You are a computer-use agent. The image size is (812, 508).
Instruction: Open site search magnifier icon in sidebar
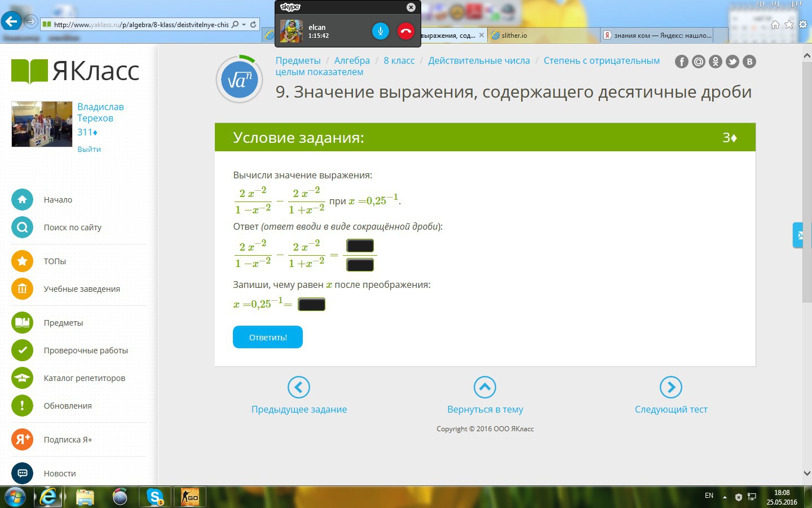[x=22, y=227]
